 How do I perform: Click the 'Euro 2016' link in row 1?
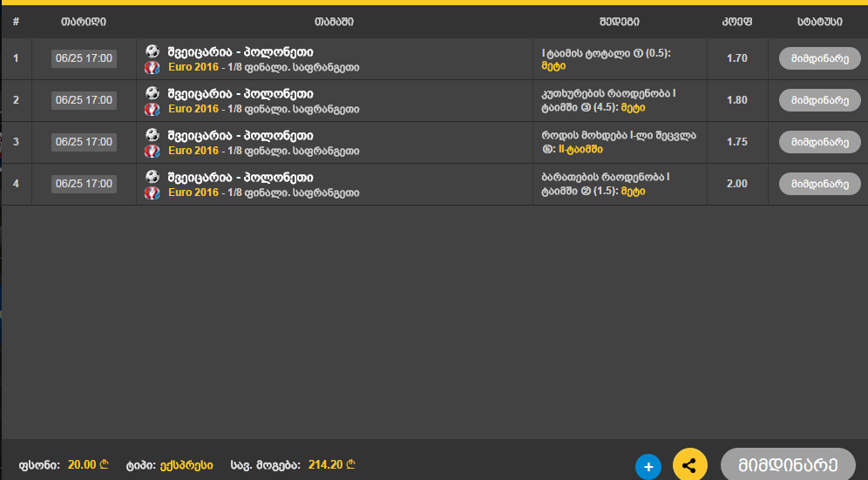click(193, 67)
